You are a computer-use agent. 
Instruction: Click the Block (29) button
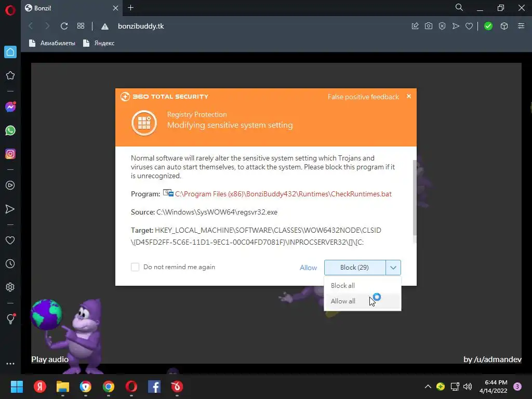pos(354,268)
